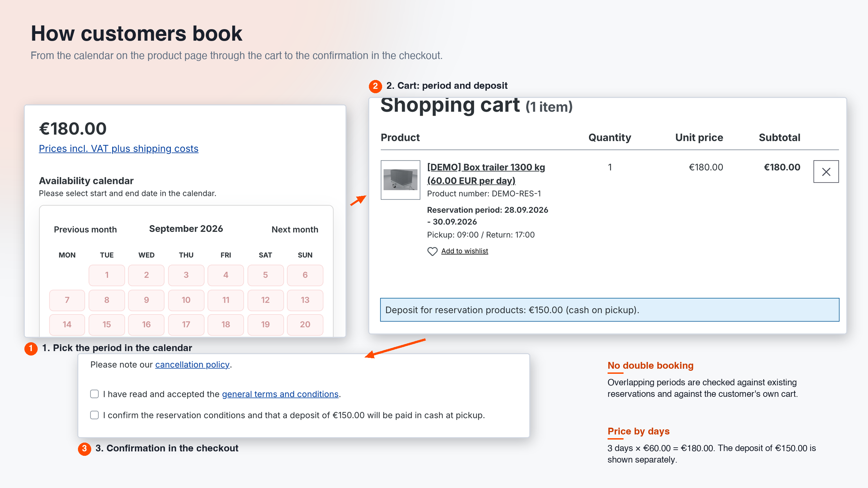Image resolution: width=868 pixels, height=488 pixels.
Task: Select September 8 in the calendar
Action: point(107,300)
